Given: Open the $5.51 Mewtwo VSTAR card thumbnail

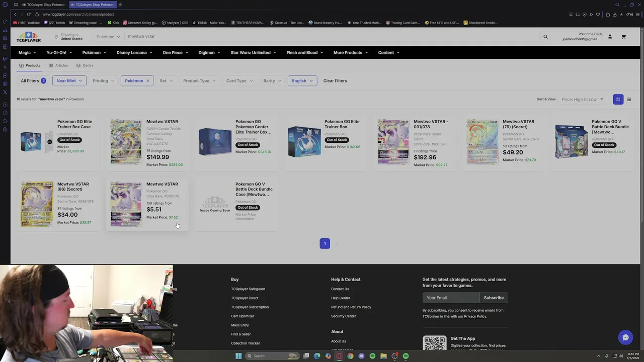Looking at the screenshot, I should [126, 204].
